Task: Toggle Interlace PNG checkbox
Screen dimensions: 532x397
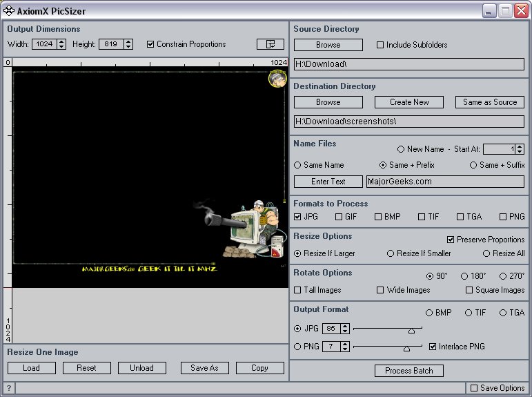Action: (x=433, y=347)
